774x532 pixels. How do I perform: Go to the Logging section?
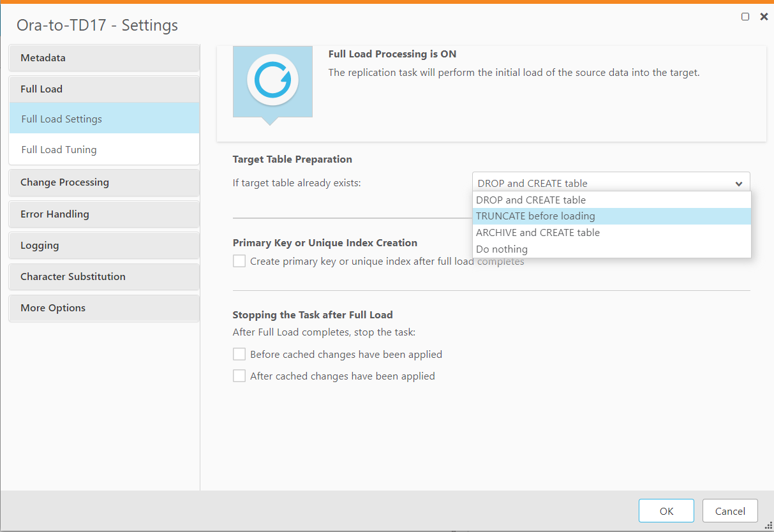click(104, 246)
